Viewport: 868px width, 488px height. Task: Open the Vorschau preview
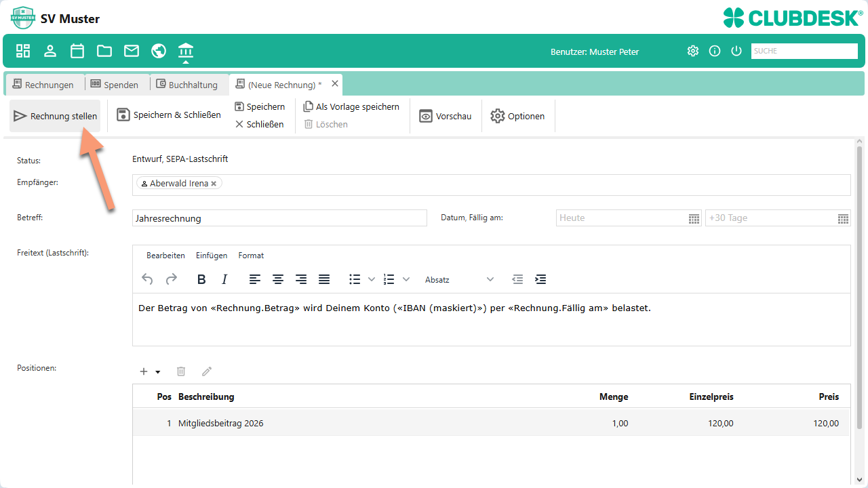446,116
